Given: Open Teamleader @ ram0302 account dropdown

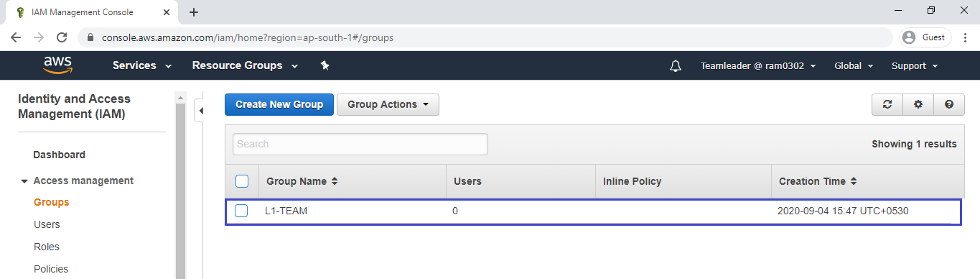Looking at the screenshot, I should (758, 65).
